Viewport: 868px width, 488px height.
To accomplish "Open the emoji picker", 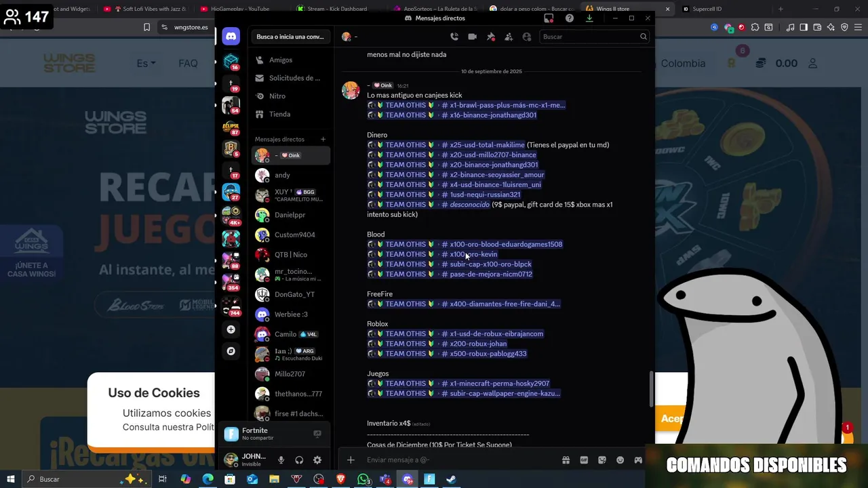I will (x=620, y=460).
